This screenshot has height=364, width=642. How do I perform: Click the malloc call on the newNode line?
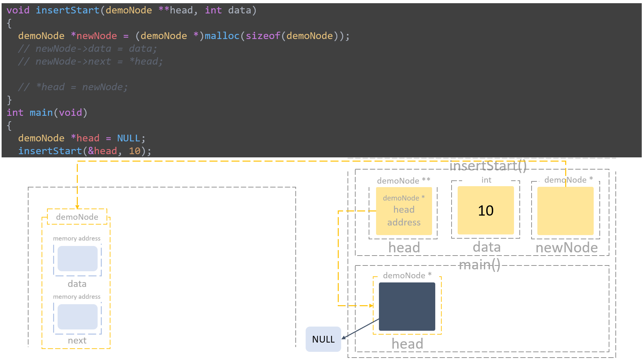(222, 36)
